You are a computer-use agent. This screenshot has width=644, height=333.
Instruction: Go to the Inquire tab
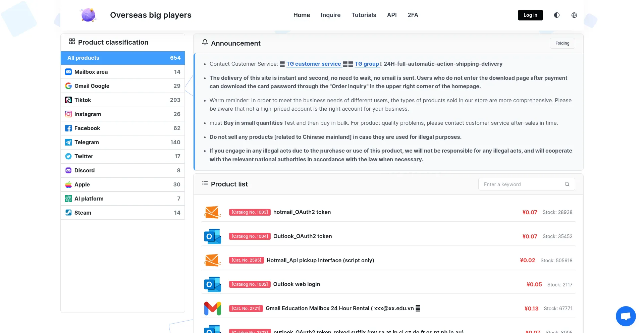(x=330, y=15)
